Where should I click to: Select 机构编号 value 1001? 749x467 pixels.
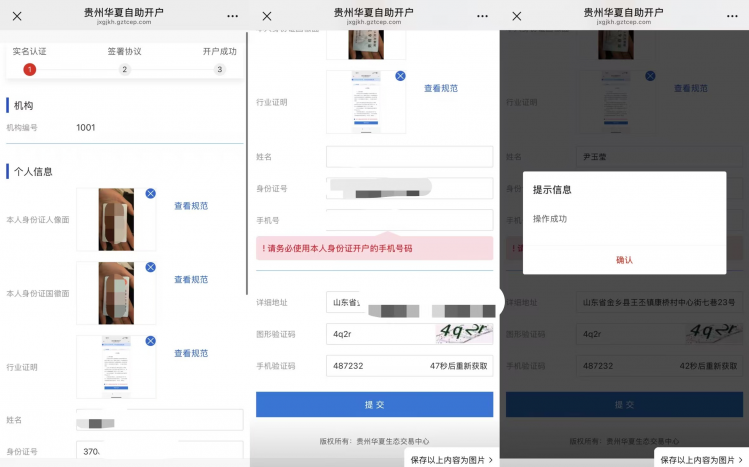[86, 127]
